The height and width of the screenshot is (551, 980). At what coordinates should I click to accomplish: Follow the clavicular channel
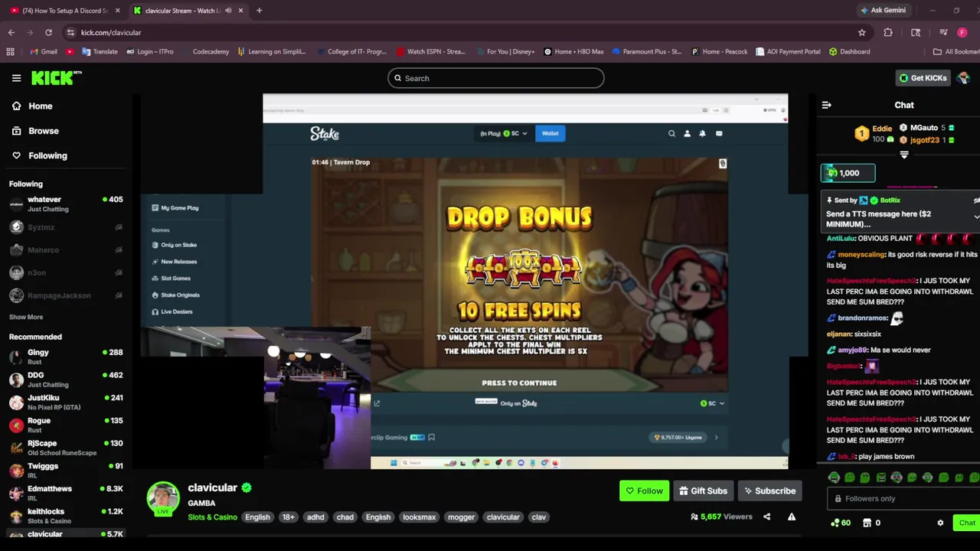click(644, 491)
